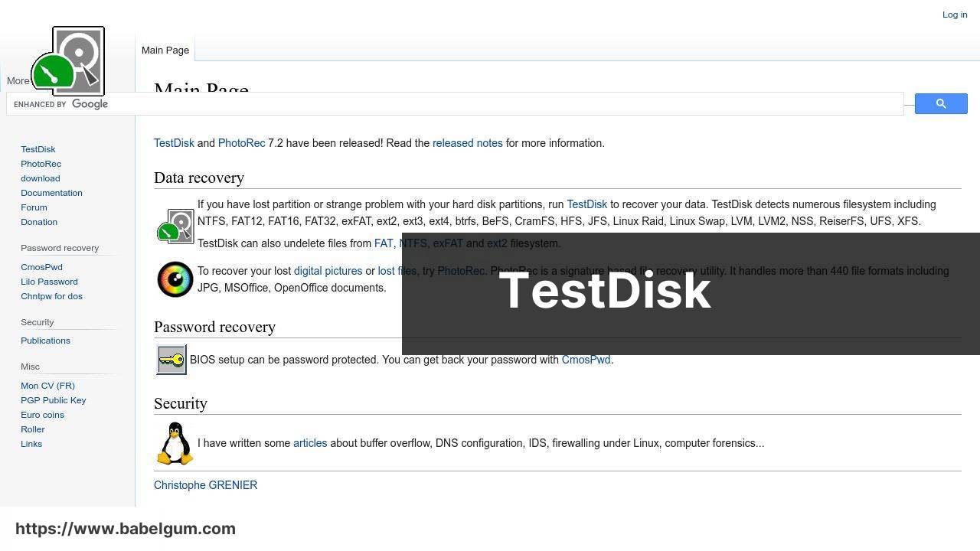The height and width of the screenshot is (551, 980).
Task: Click the Log in link
Action: [955, 15]
